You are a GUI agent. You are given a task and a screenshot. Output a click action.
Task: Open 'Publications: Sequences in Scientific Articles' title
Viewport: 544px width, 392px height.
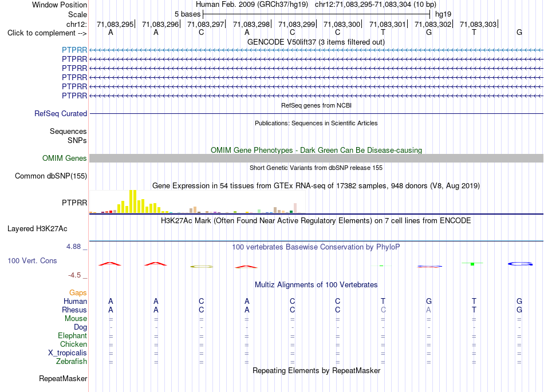click(x=316, y=123)
